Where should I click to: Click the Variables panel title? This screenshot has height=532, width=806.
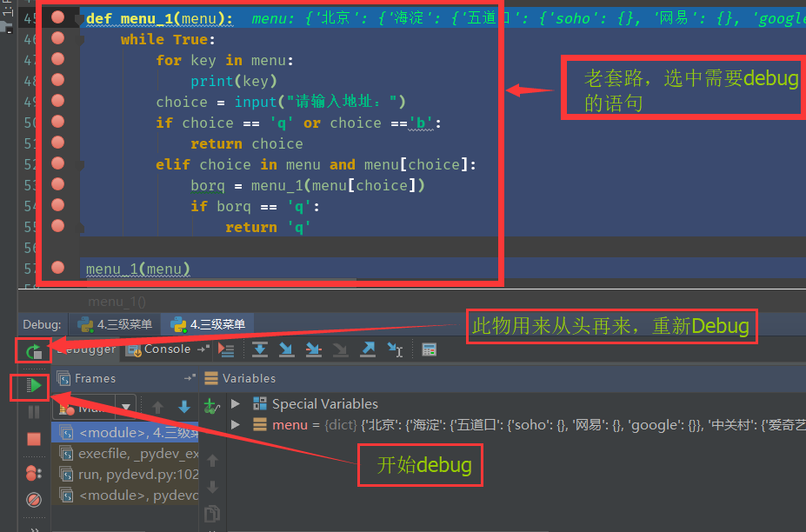tap(249, 378)
